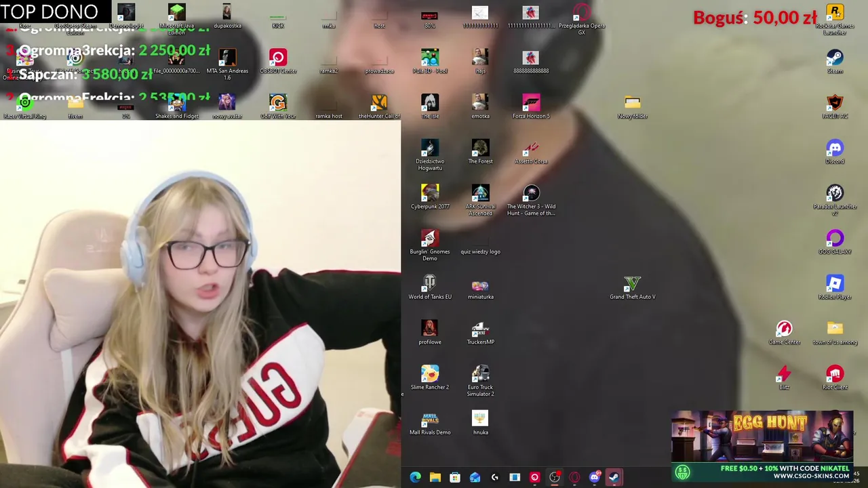Open Logitech G HUB taskbar icon
Viewport: 868px width, 488px height.
[x=495, y=477]
